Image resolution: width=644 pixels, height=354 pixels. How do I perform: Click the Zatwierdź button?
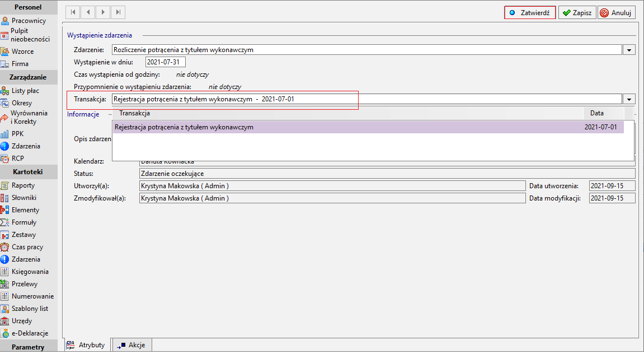coord(530,13)
